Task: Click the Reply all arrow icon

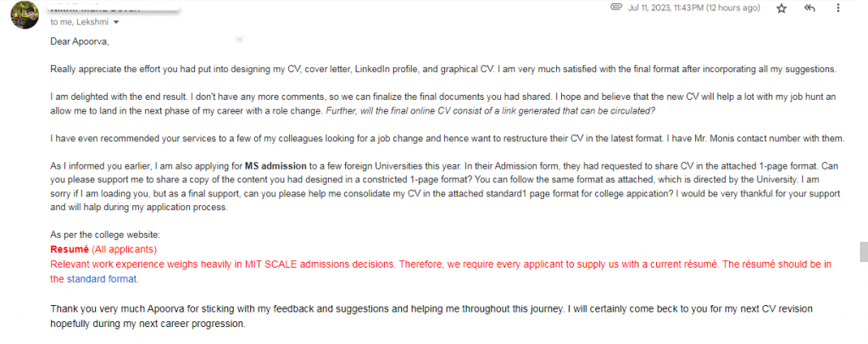Action: coord(810,8)
